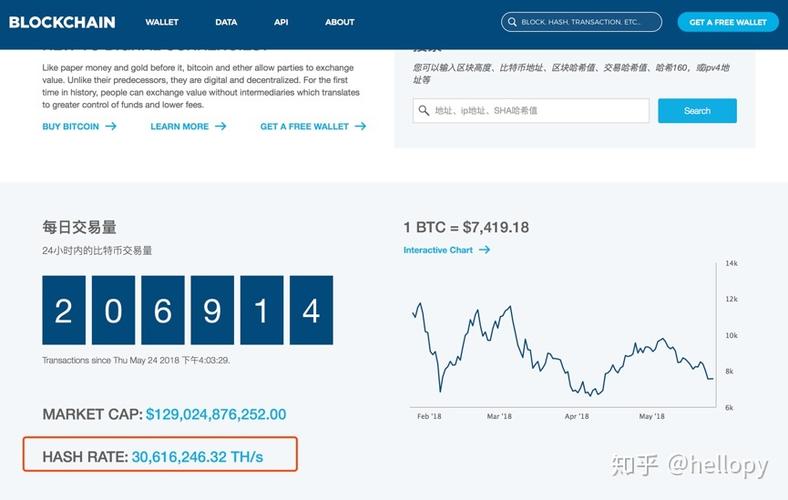The width and height of the screenshot is (788, 500).
Task: Open the DATA menu item
Action: point(226,22)
